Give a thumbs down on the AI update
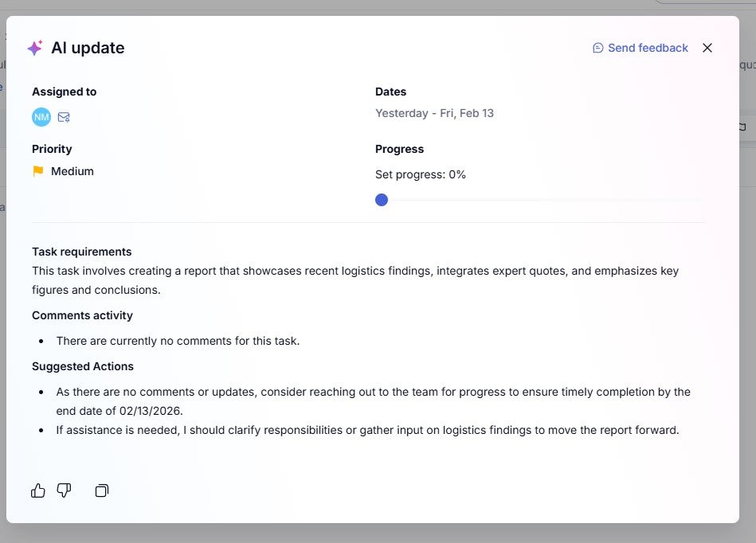This screenshot has width=756, height=543. pos(64,490)
